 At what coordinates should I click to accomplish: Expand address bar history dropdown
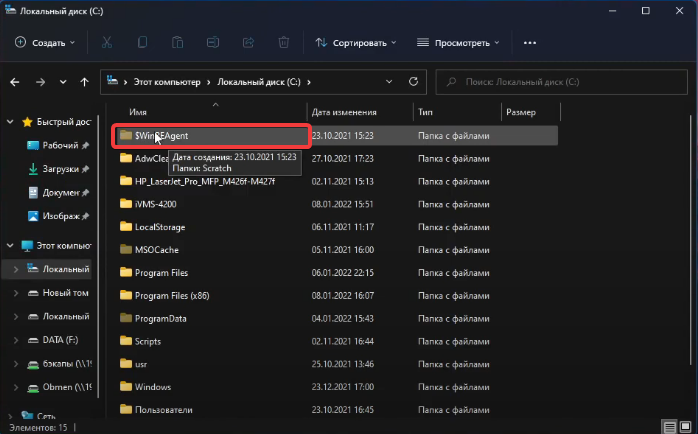click(389, 82)
